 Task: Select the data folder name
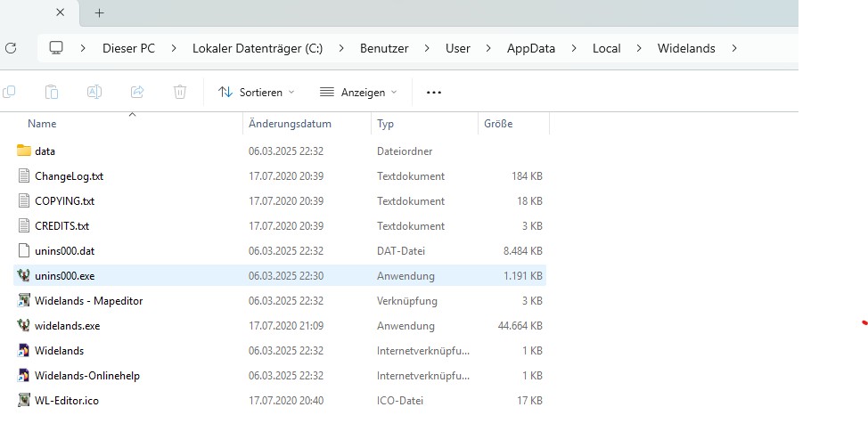tap(45, 151)
